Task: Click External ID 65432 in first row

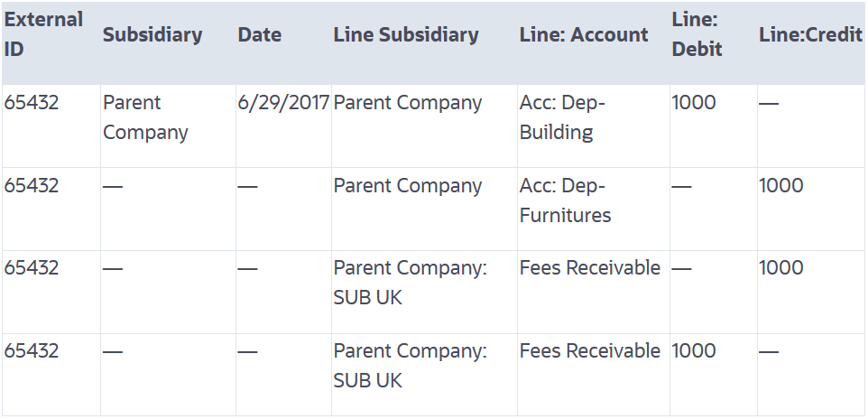Action: [x=32, y=103]
